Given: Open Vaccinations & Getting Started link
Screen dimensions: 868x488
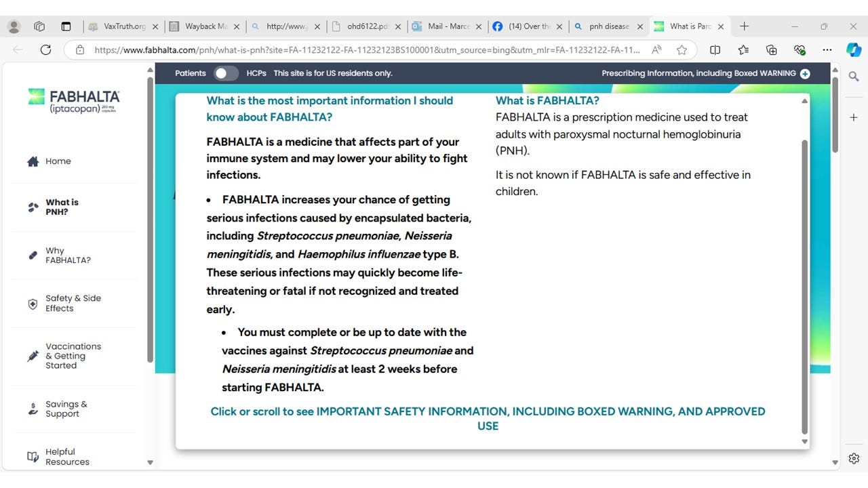Looking at the screenshot, I should click(x=73, y=356).
